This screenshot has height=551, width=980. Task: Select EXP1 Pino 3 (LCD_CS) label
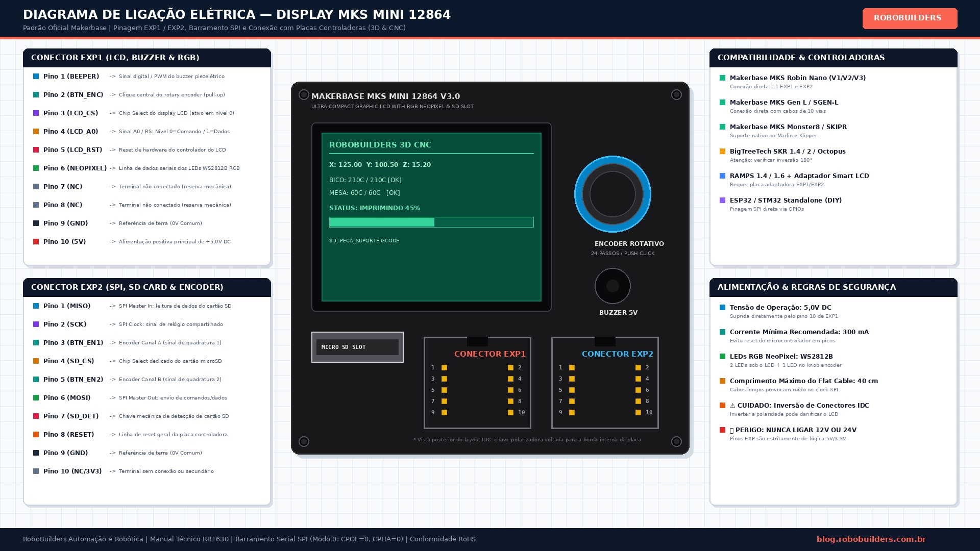70,113
